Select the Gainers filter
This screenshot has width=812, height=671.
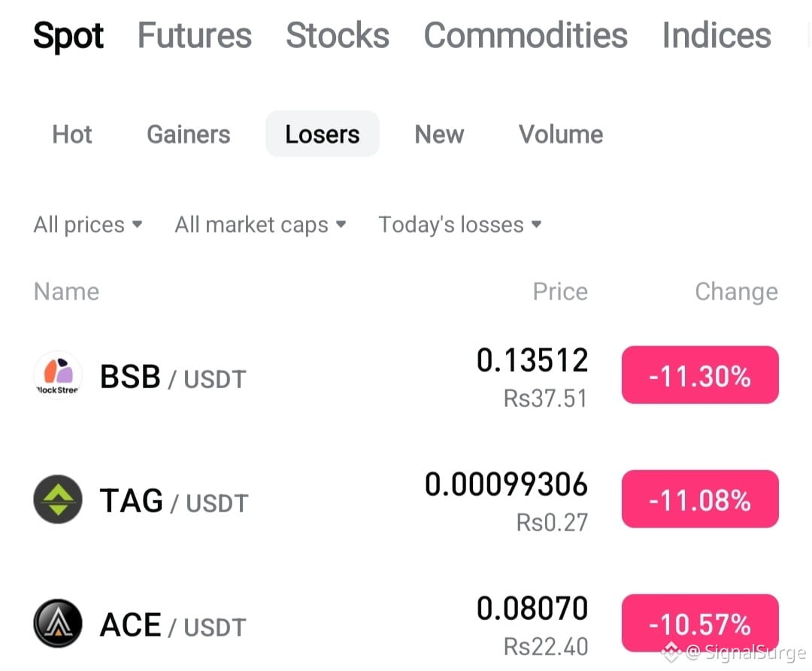pos(189,134)
